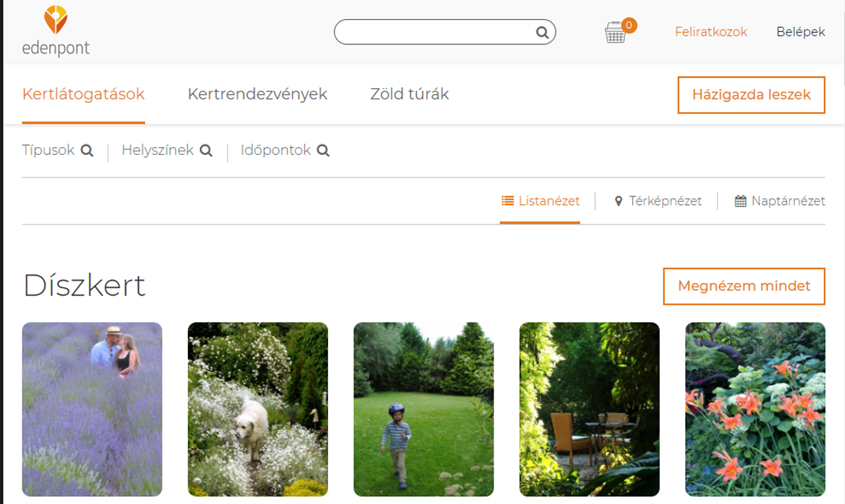Select the Kertlátogatások tab
This screenshot has height=504, width=845.
83,94
